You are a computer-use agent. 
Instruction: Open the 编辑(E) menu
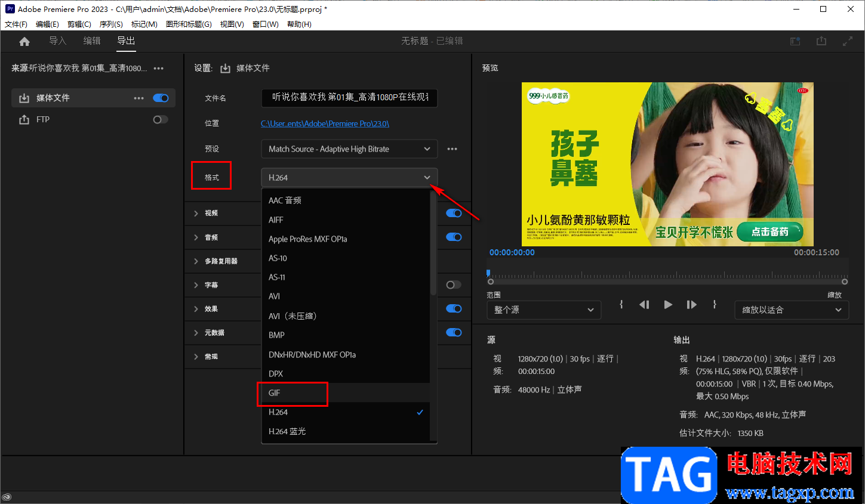pyautogui.click(x=47, y=24)
